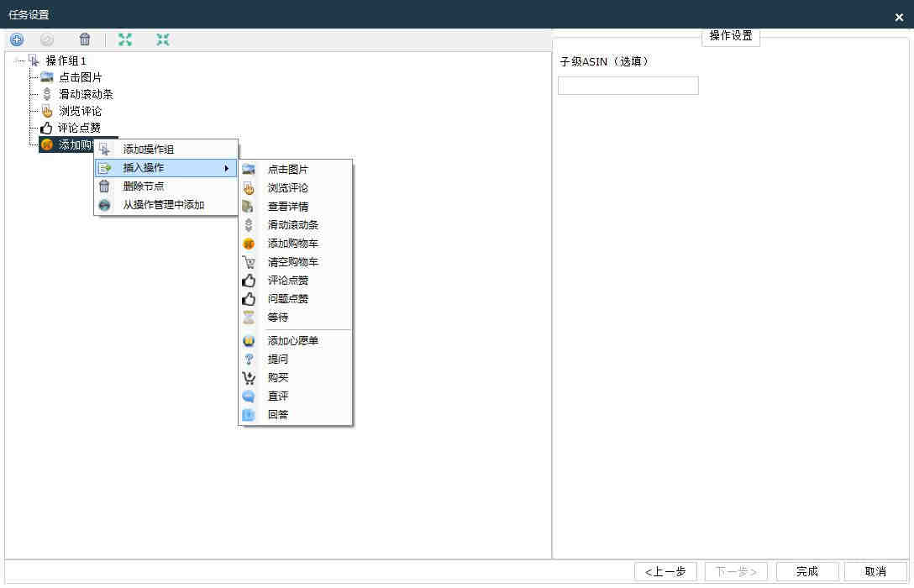
Task: Click the shopping cart icon for 清空购物车
Action: click(x=249, y=262)
